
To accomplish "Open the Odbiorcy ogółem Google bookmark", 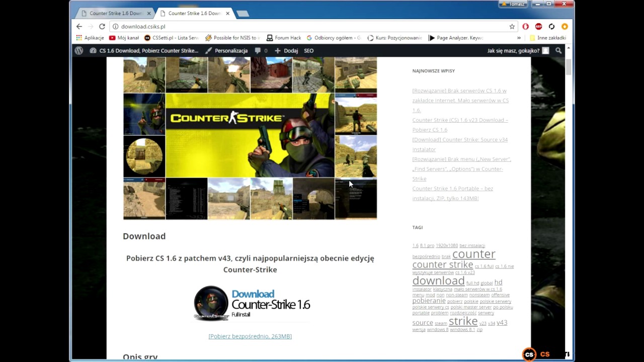I will point(334,38).
